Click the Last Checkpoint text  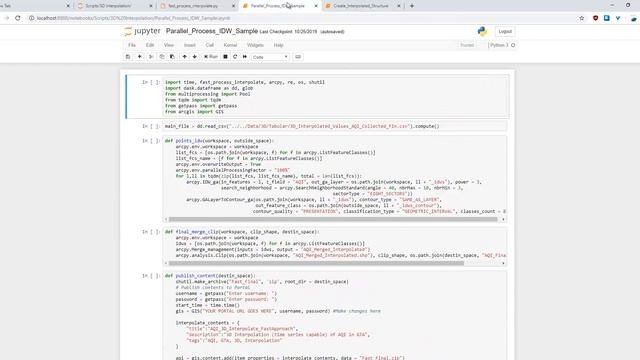click(288, 31)
